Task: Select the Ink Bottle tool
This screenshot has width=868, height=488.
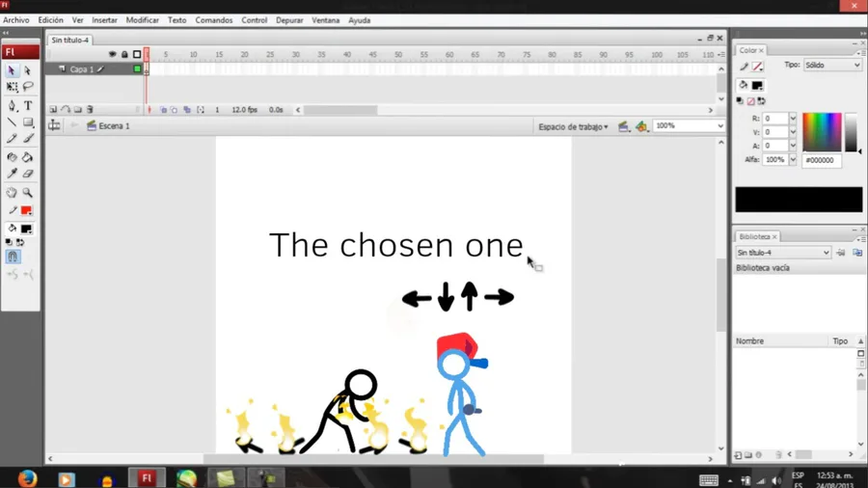Action: click(12, 157)
